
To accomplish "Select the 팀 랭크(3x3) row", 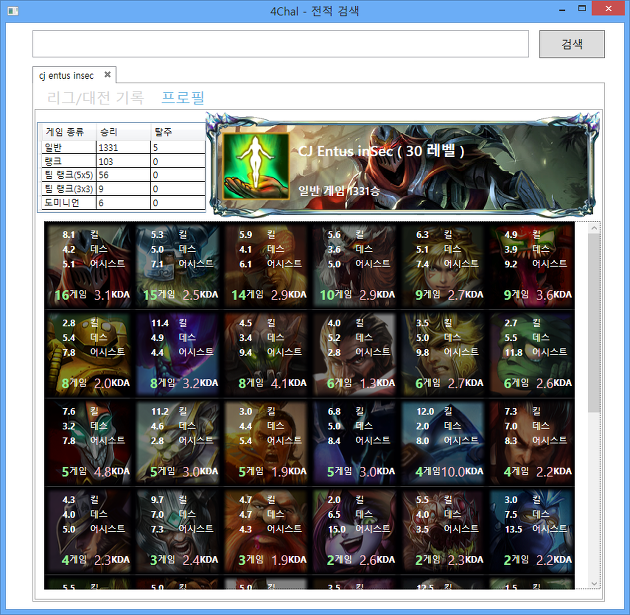I will tap(123, 189).
